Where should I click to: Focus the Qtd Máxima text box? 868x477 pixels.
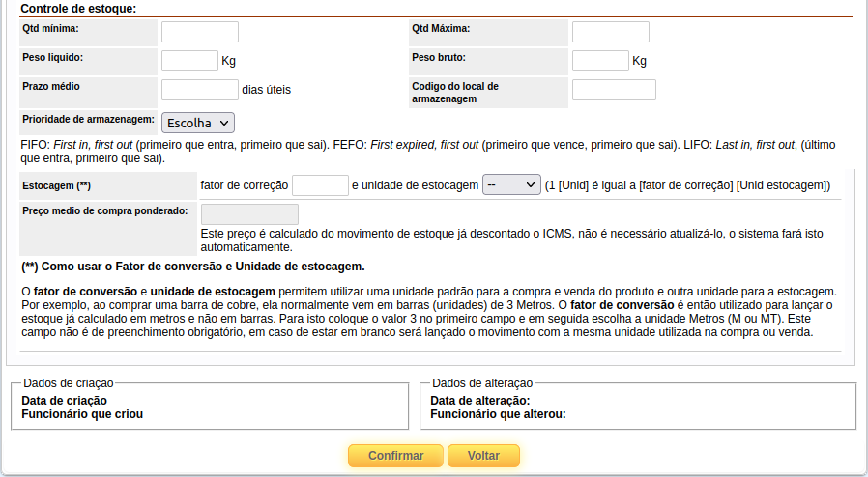(x=610, y=32)
